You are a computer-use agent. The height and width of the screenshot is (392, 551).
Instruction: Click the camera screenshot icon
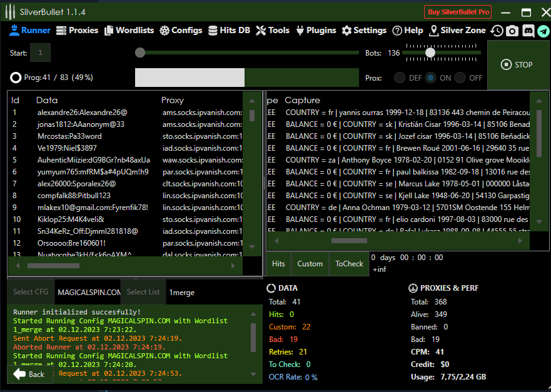click(x=512, y=31)
